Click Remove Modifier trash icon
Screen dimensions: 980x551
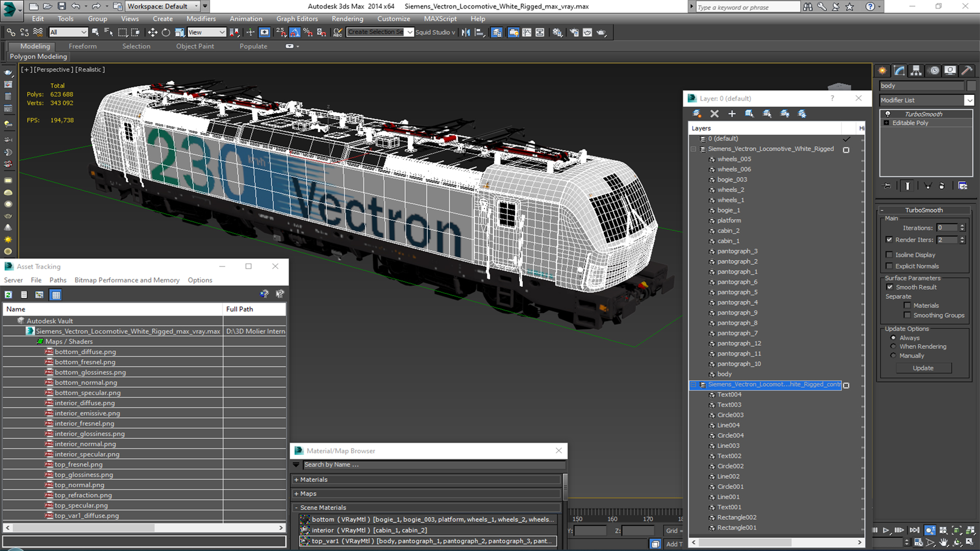tap(942, 186)
